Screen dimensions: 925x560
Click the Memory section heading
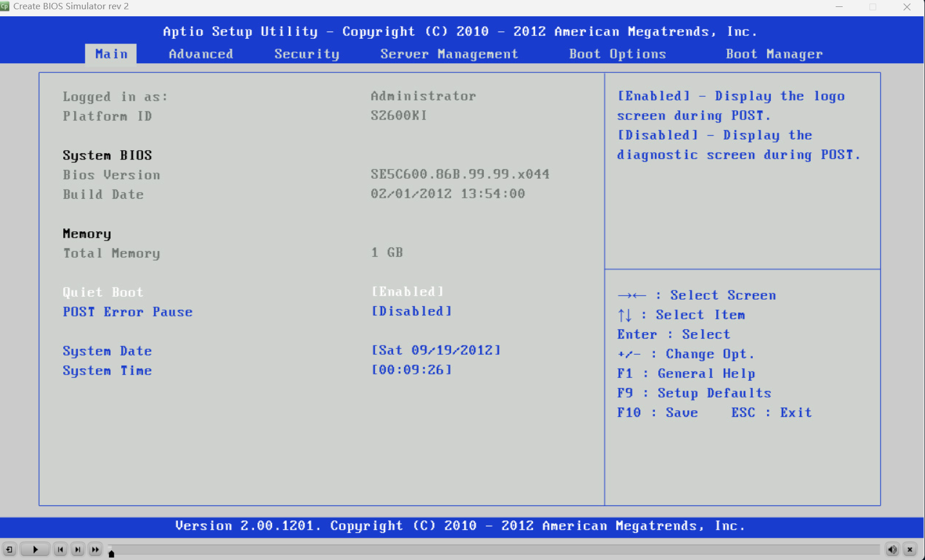click(x=87, y=234)
